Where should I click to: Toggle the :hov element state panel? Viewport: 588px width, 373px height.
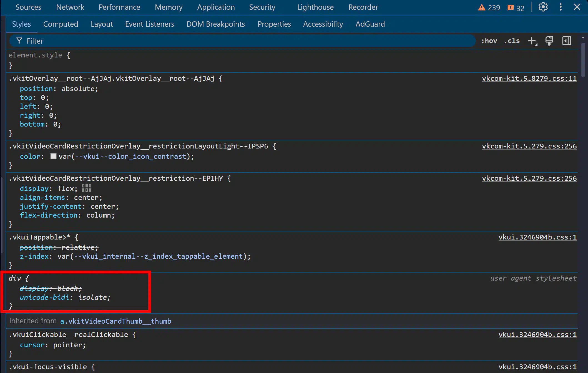pyautogui.click(x=489, y=41)
